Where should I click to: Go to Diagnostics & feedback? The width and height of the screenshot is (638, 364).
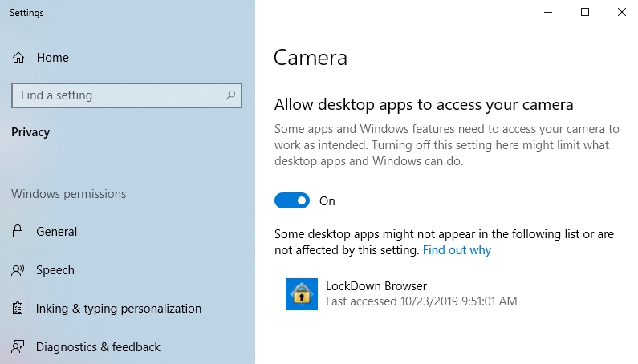98,347
